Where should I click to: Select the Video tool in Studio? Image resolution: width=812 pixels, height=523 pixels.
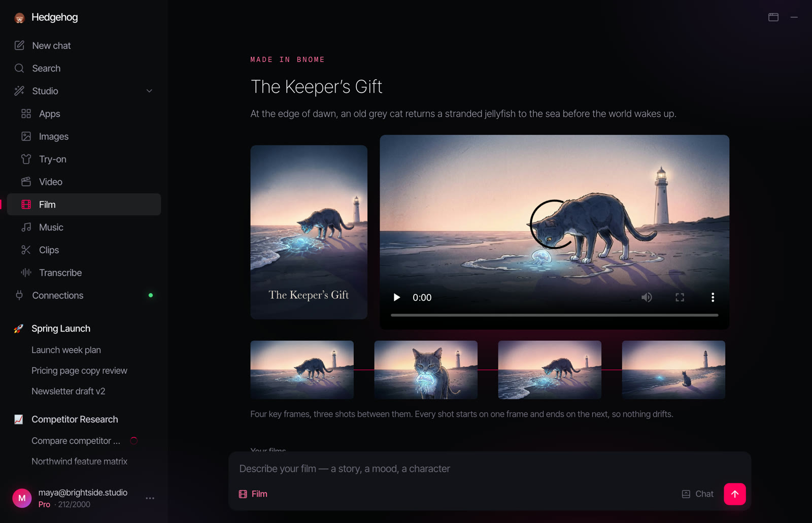(84, 182)
